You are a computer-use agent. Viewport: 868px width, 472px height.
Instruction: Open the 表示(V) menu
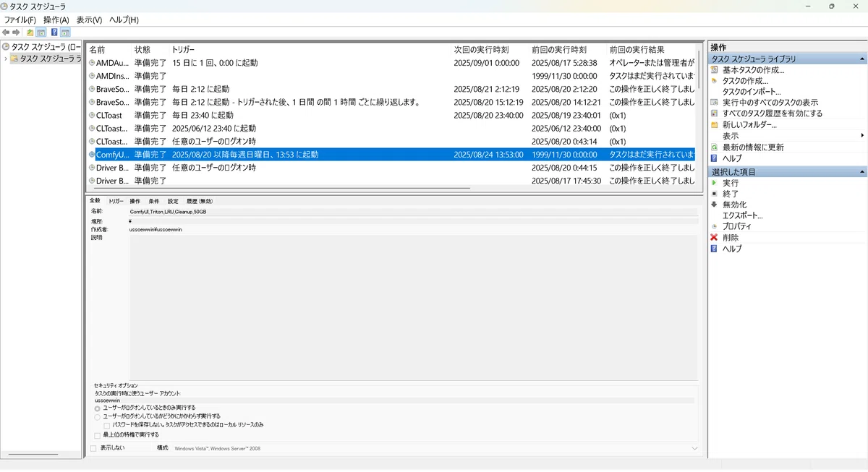tap(89, 20)
